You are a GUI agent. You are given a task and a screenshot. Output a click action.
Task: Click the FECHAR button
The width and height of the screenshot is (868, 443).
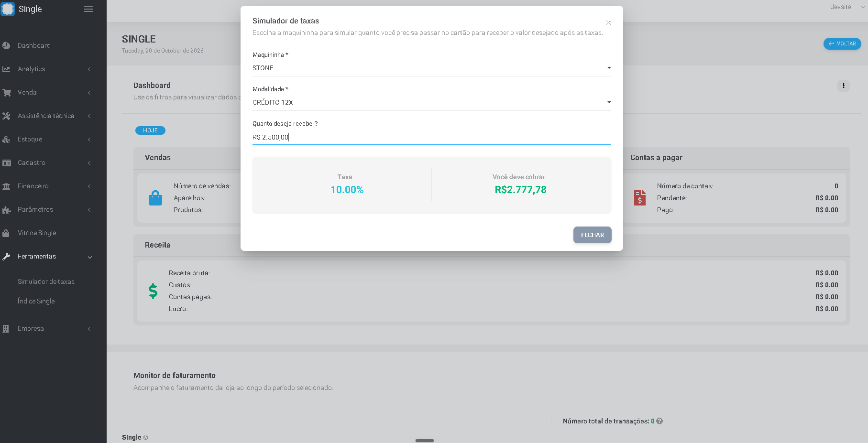coord(592,235)
